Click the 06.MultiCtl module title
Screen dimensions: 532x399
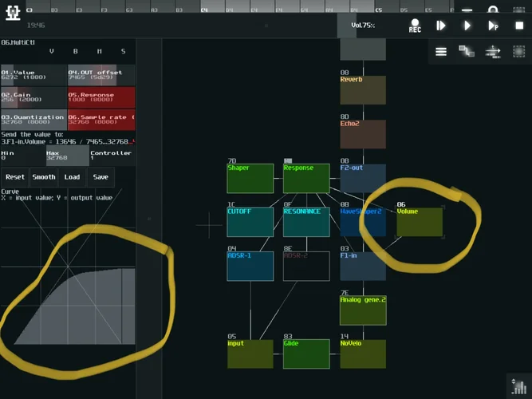point(18,42)
